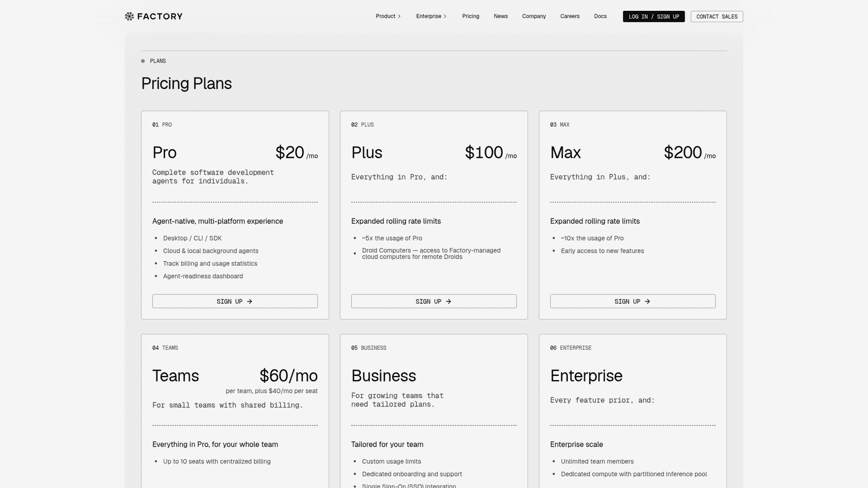Click 'Agent-native, multi-platform experience' heading

(218, 222)
